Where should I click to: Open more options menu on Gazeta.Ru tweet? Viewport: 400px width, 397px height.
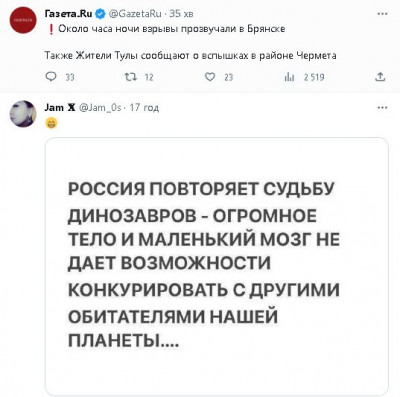tap(382, 14)
